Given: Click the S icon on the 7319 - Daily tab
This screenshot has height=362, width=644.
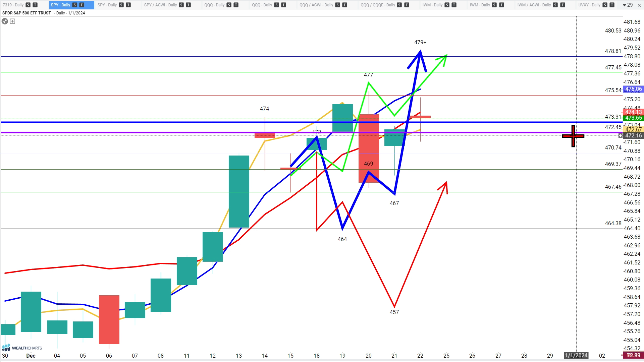Looking at the screenshot, I should click(28, 5).
